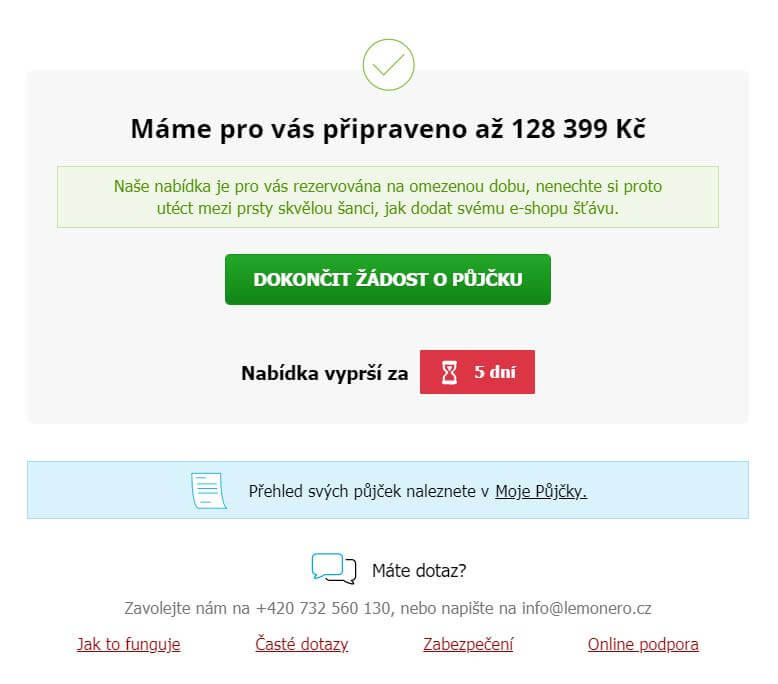Click the document icon in blue banner
The image size is (778, 684).
click(x=209, y=491)
